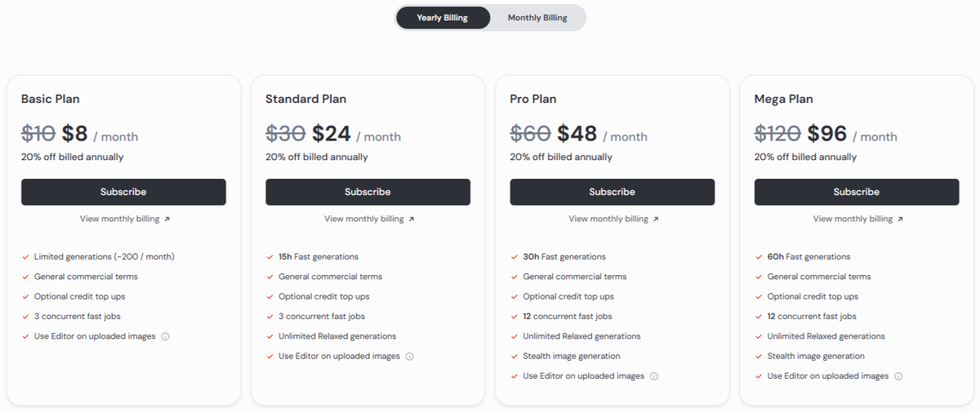Click the Mega Plan title heading

pos(783,99)
